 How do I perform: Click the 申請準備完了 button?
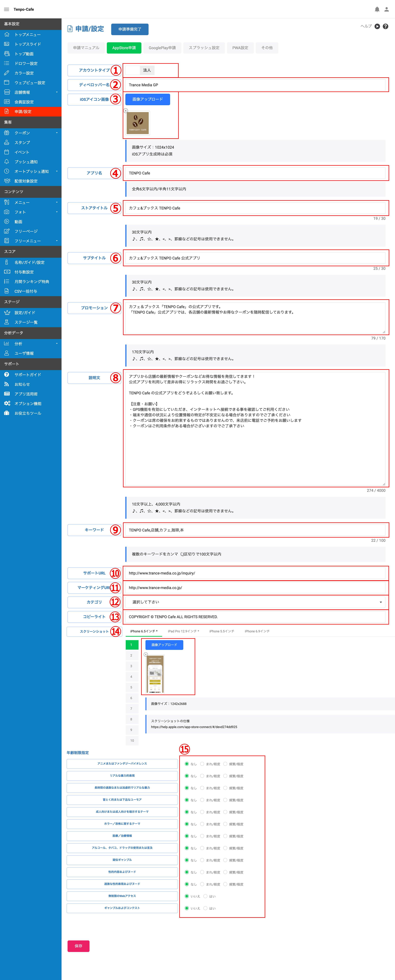point(130,29)
